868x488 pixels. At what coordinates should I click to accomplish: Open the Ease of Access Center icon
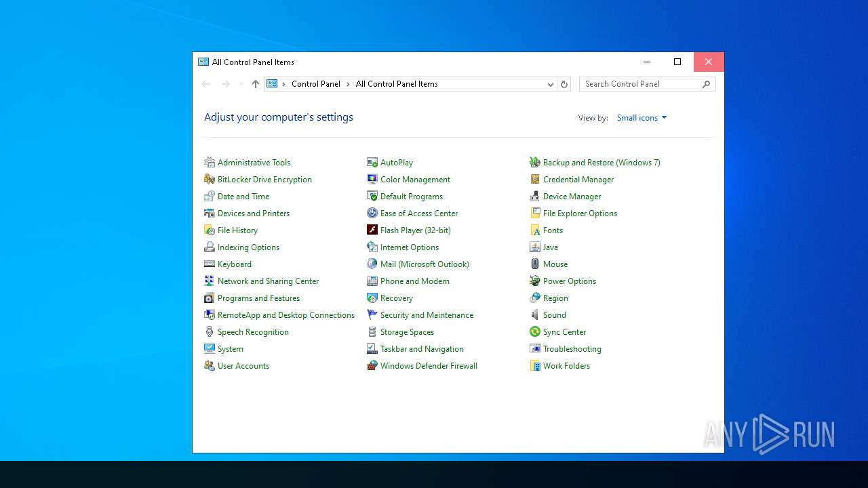point(372,213)
